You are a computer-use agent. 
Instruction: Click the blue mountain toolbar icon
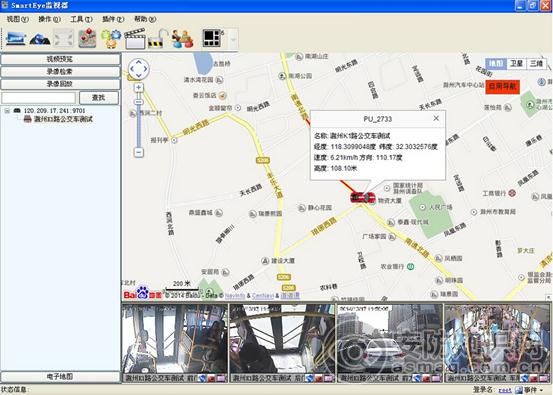click(40, 39)
